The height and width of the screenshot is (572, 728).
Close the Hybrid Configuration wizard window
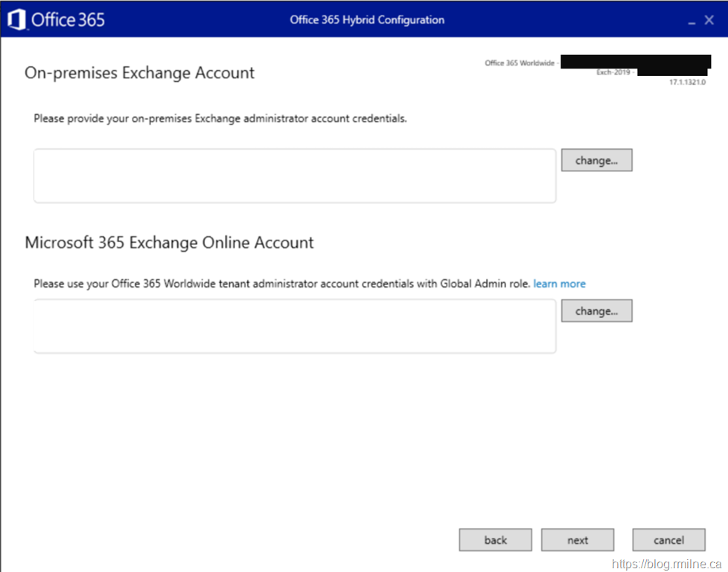[709, 20]
